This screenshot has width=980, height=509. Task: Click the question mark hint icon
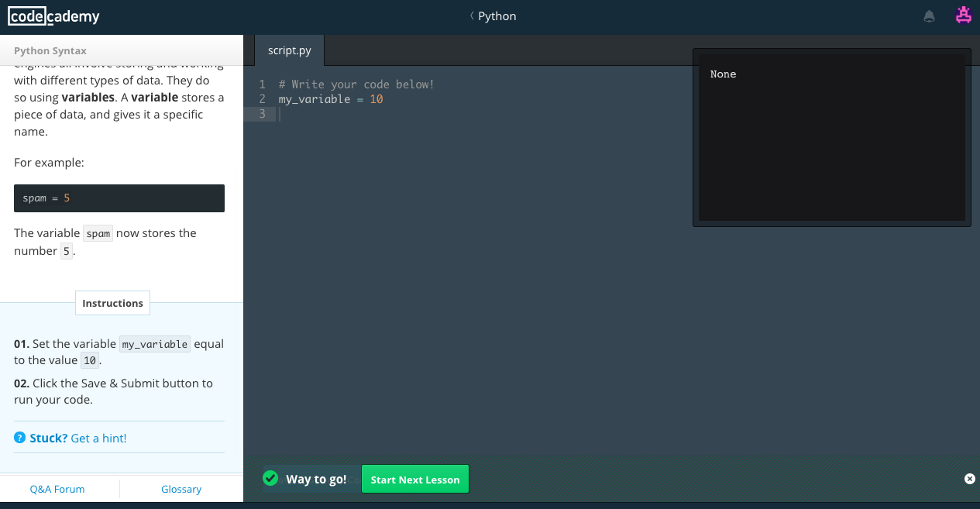coord(18,438)
